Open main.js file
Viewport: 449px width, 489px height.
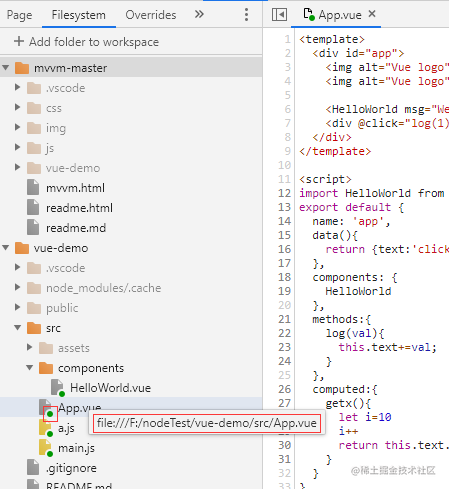(x=76, y=448)
